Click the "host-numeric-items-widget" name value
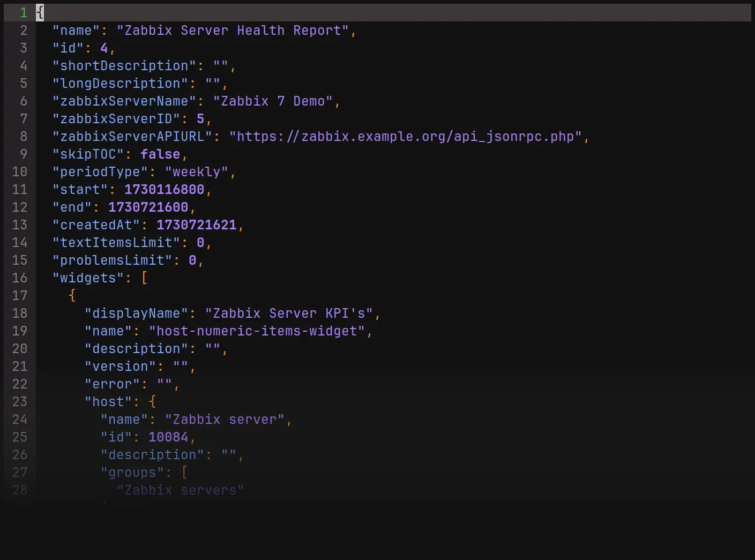 pyautogui.click(x=257, y=331)
